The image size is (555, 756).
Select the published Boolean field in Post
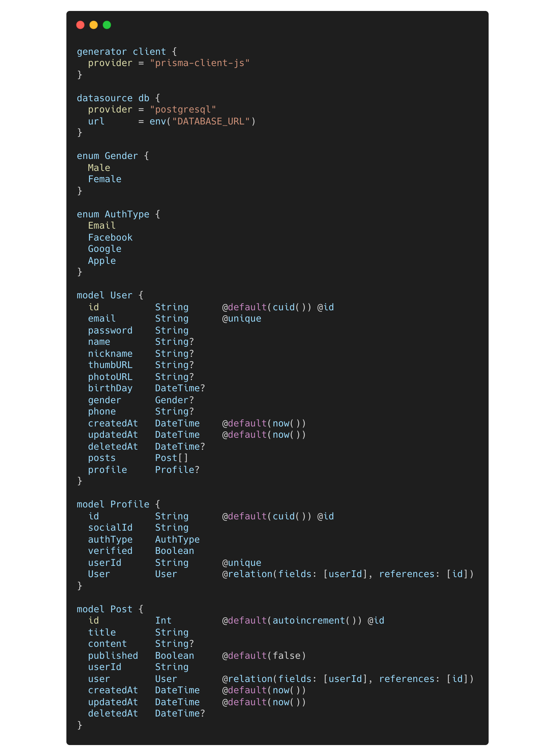pos(113,655)
